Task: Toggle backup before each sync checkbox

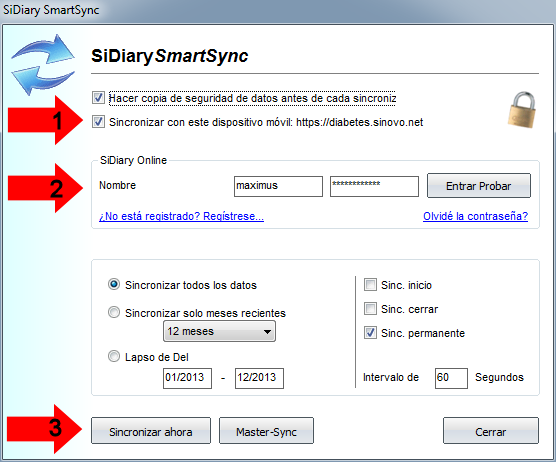Action: [x=98, y=98]
